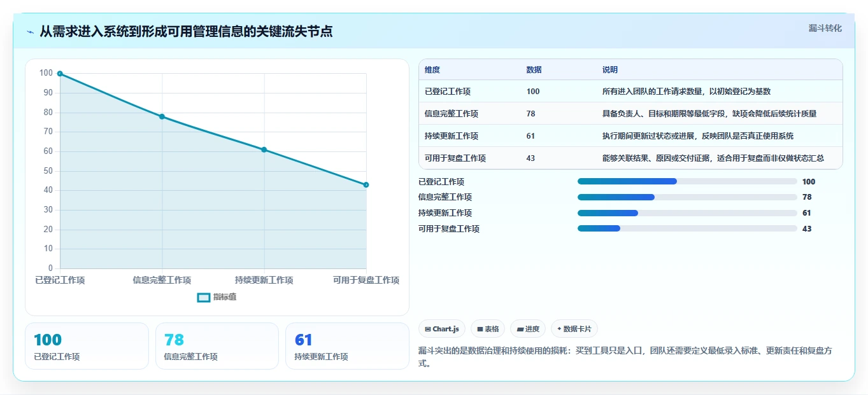Click the description starting 能够关联结果
Image resolution: width=868 pixels, height=395 pixels.
[x=713, y=158]
